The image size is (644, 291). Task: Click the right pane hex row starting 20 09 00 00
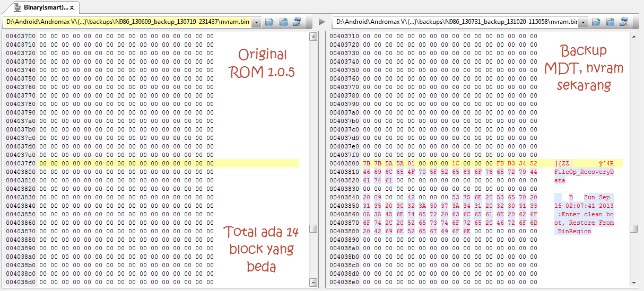[x=450, y=197]
